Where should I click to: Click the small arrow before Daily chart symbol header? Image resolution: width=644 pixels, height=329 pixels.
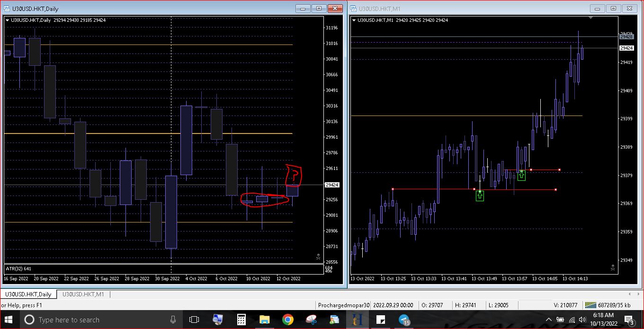7,20
